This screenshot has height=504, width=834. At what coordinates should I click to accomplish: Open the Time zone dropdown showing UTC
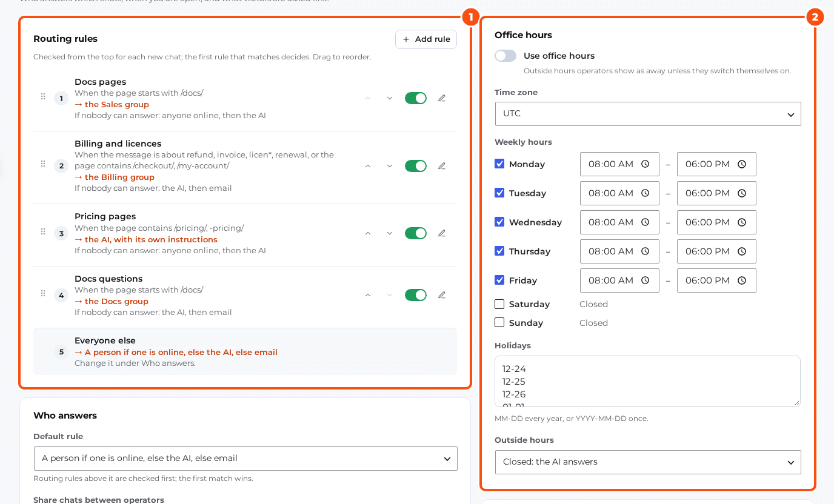[x=648, y=114]
